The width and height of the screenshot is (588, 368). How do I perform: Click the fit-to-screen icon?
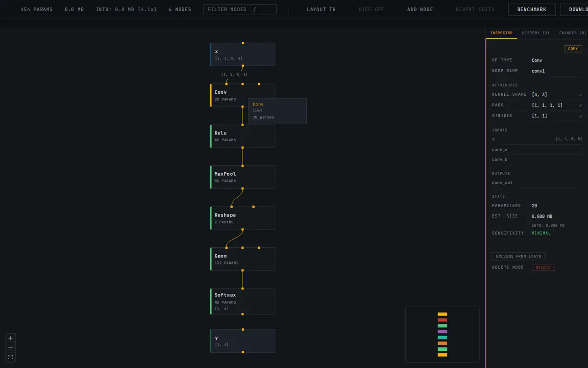(11, 357)
